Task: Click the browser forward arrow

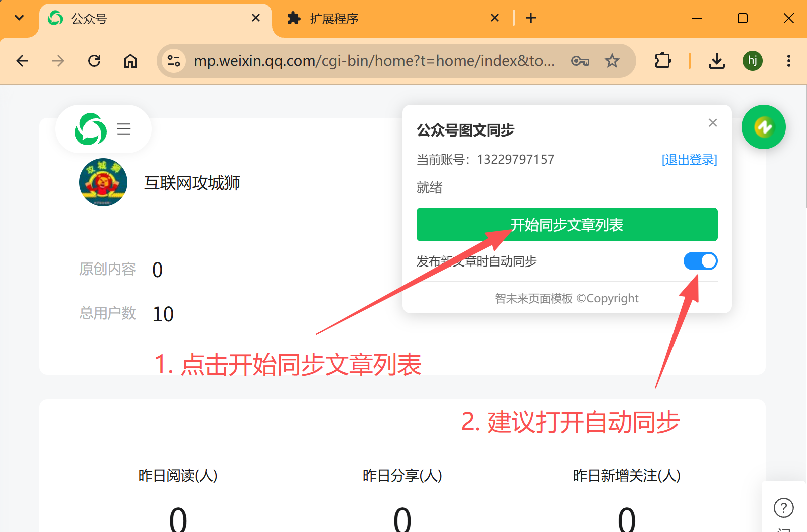Action: 58,61
